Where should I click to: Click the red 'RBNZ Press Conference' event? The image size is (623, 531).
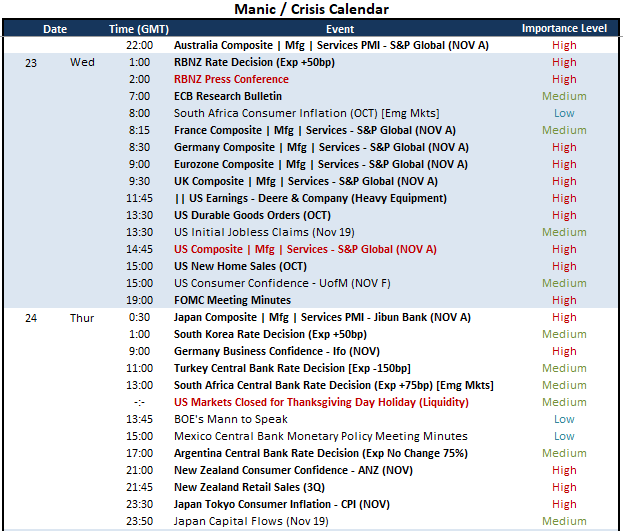point(231,79)
